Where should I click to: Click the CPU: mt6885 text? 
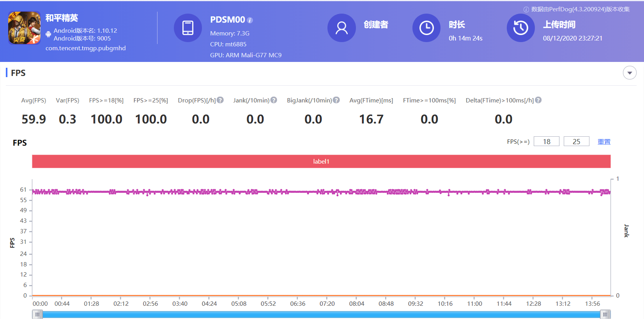pos(228,44)
